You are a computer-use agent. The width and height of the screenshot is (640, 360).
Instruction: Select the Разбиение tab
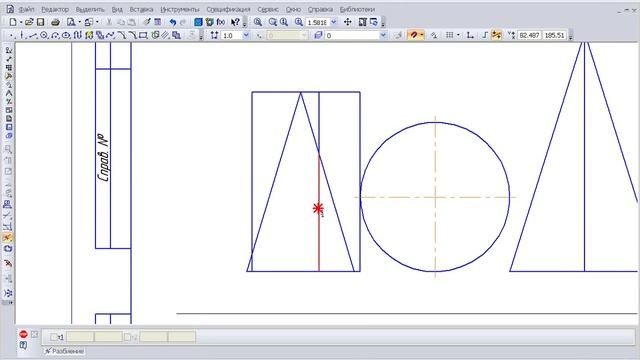pyautogui.click(x=64, y=351)
